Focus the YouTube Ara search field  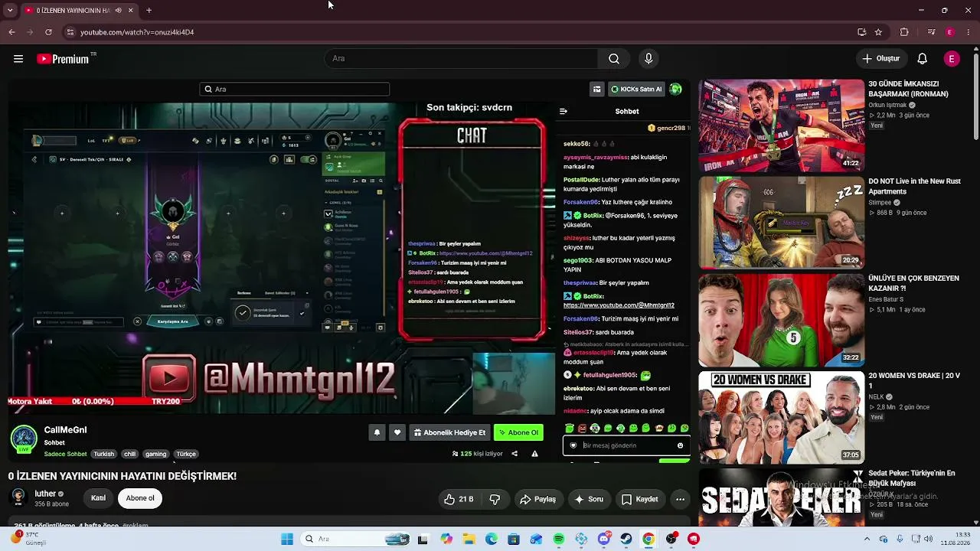pos(462,59)
